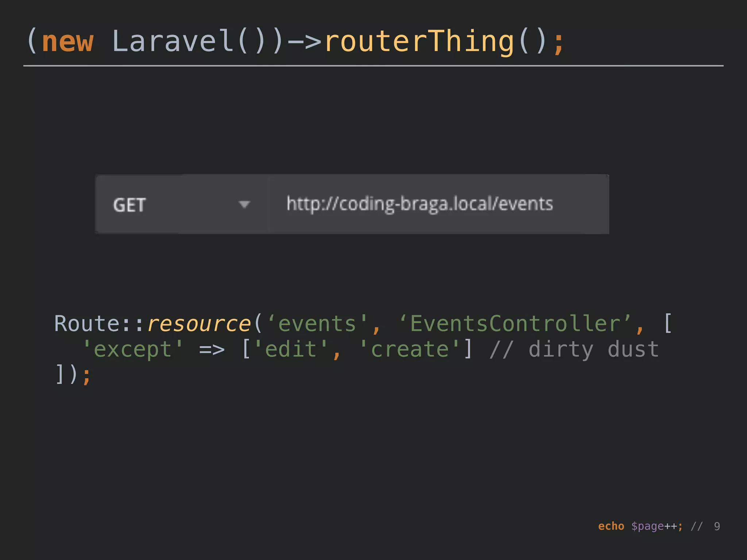The image size is (747, 560).
Task: Click the 'Route::resource(' code line
Action: (x=363, y=323)
